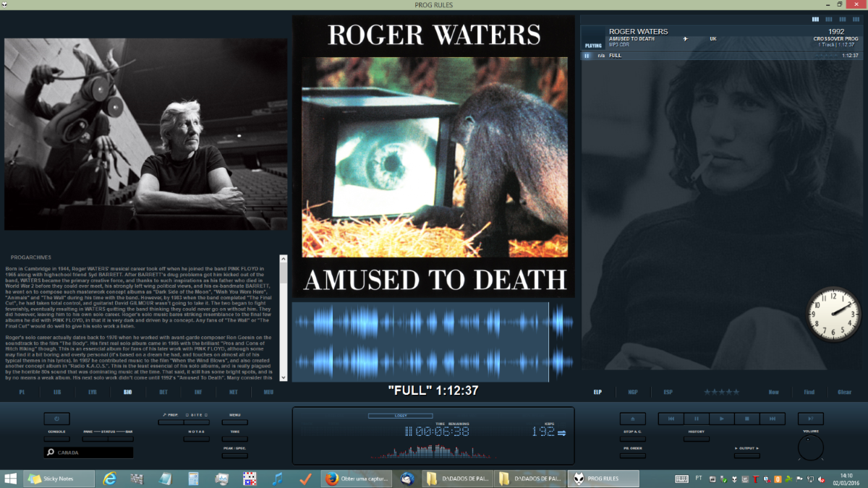Click the Roger Waters artist photo
Image resolution: width=868 pixels, height=488 pixels.
coord(146,134)
